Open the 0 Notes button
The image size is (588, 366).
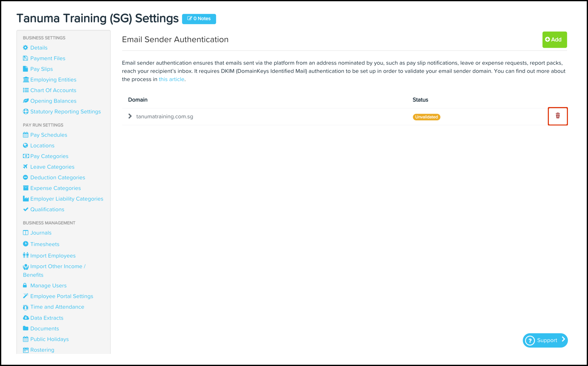pyautogui.click(x=199, y=19)
